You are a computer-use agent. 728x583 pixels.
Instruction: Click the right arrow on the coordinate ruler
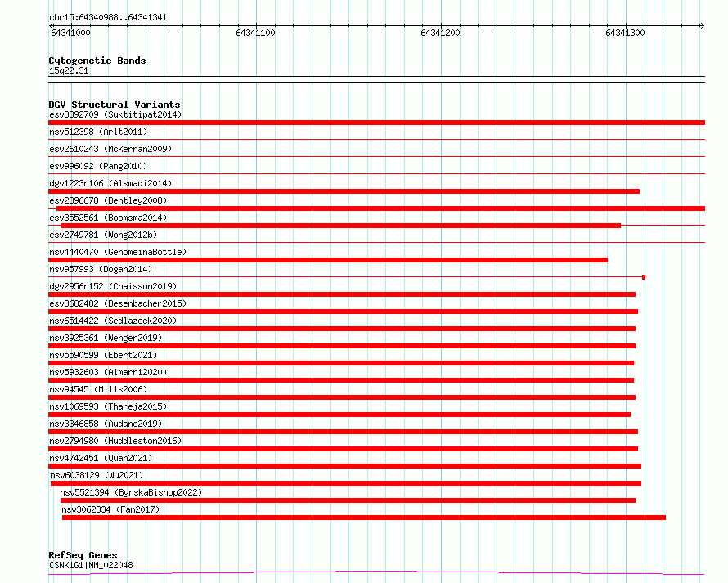702,26
